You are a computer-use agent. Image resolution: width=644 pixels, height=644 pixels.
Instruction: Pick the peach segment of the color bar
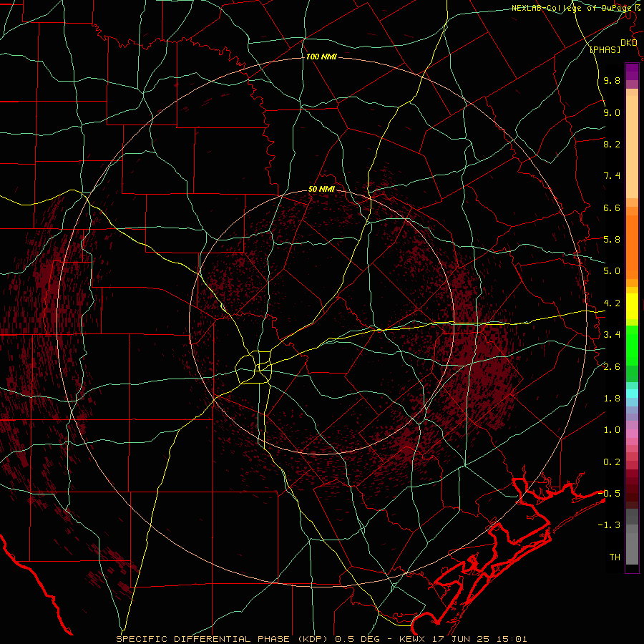tap(632, 144)
